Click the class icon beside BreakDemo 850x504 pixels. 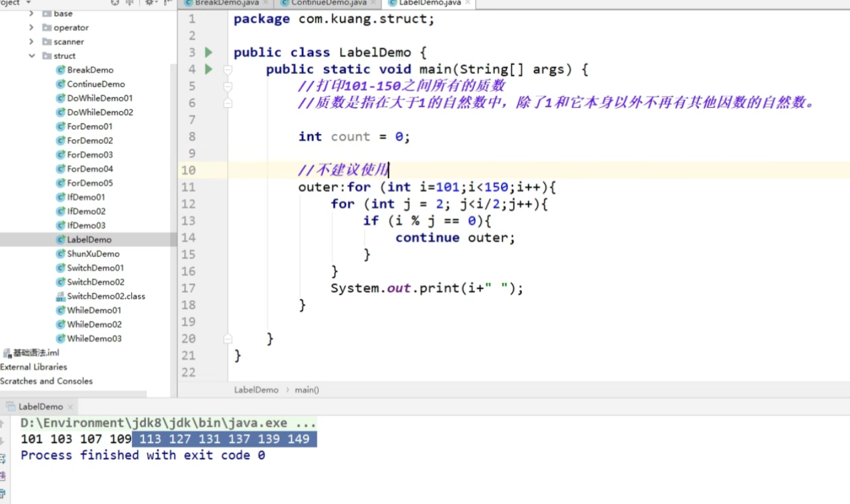60,70
